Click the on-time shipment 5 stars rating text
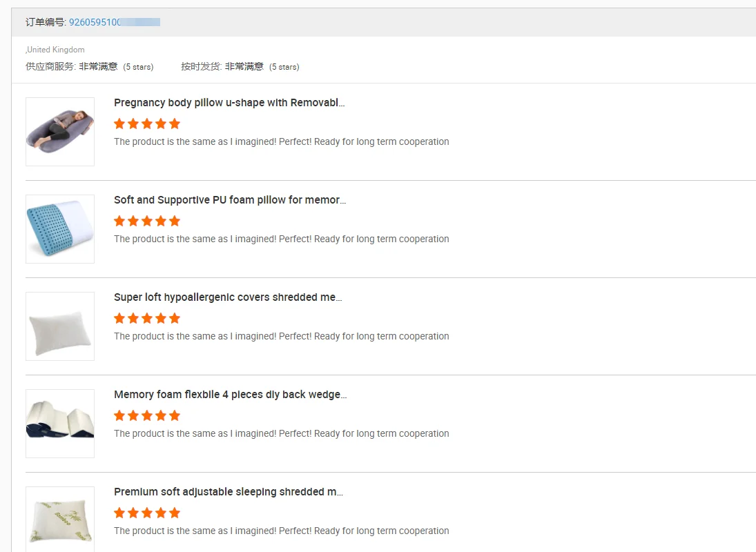Viewport: 756px width, 552px height. (284, 67)
